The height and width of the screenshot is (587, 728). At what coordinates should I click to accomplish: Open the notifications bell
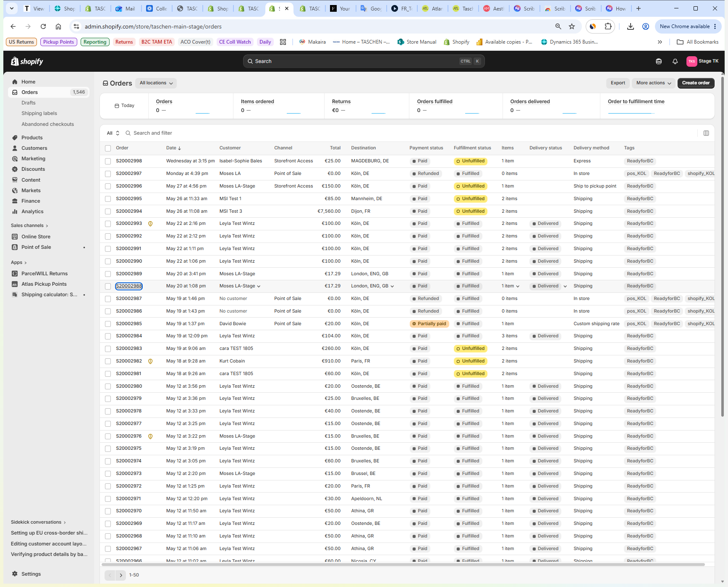pos(675,61)
